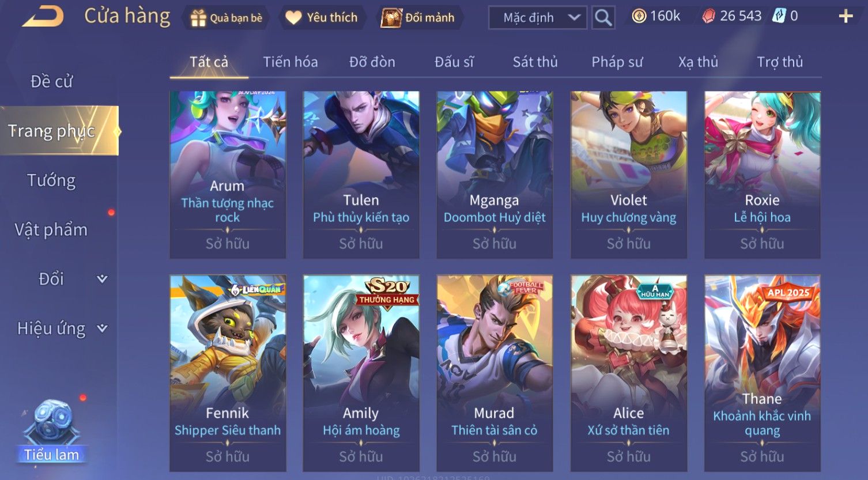
Task: Go to Vật phẩm sidebar category
Action: click(x=51, y=229)
